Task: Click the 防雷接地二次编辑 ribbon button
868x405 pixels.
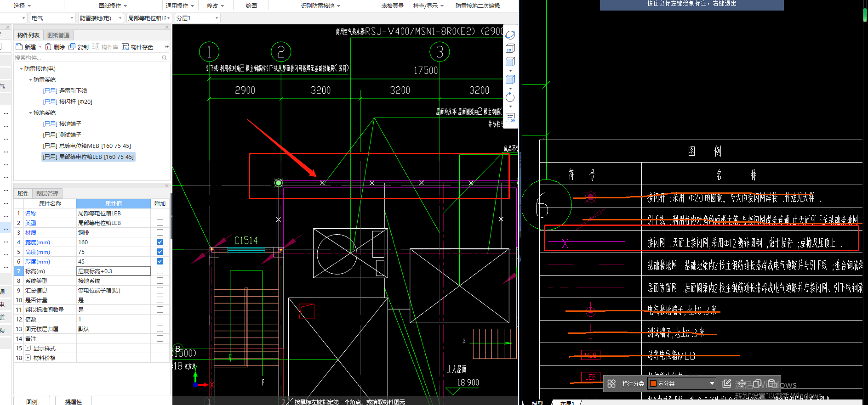Action: 477,6
